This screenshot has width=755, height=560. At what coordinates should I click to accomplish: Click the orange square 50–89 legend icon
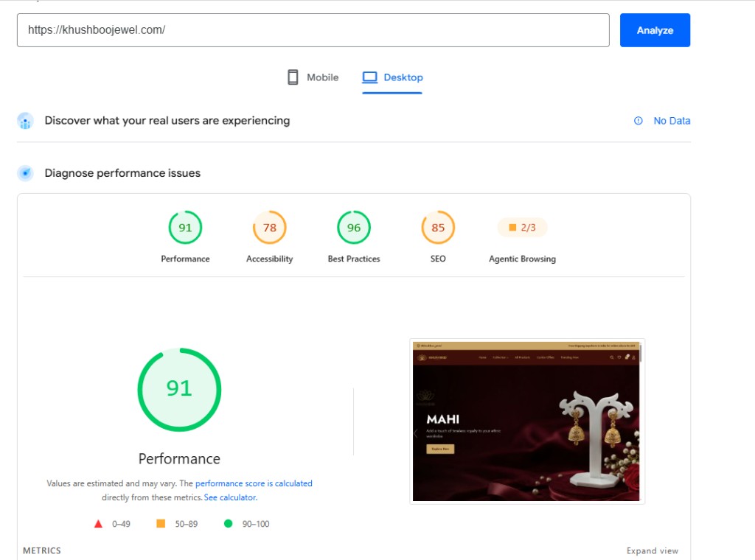[x=161, y=523]
